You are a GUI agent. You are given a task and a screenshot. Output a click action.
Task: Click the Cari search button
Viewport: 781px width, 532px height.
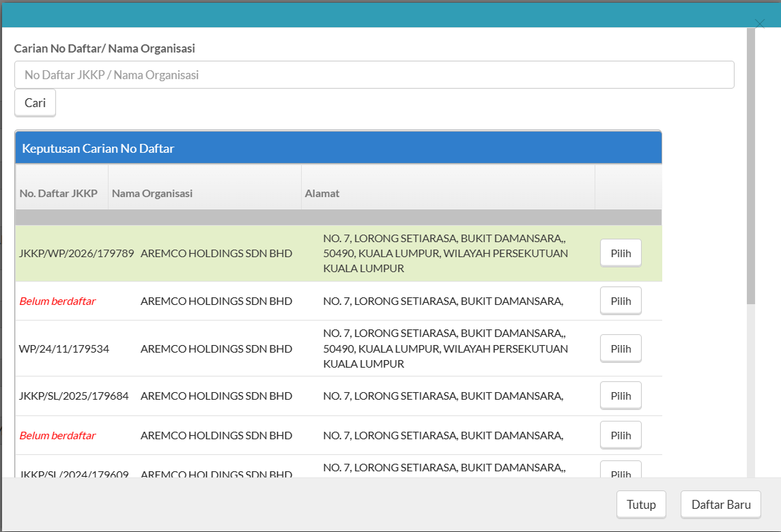pos(35,103)
